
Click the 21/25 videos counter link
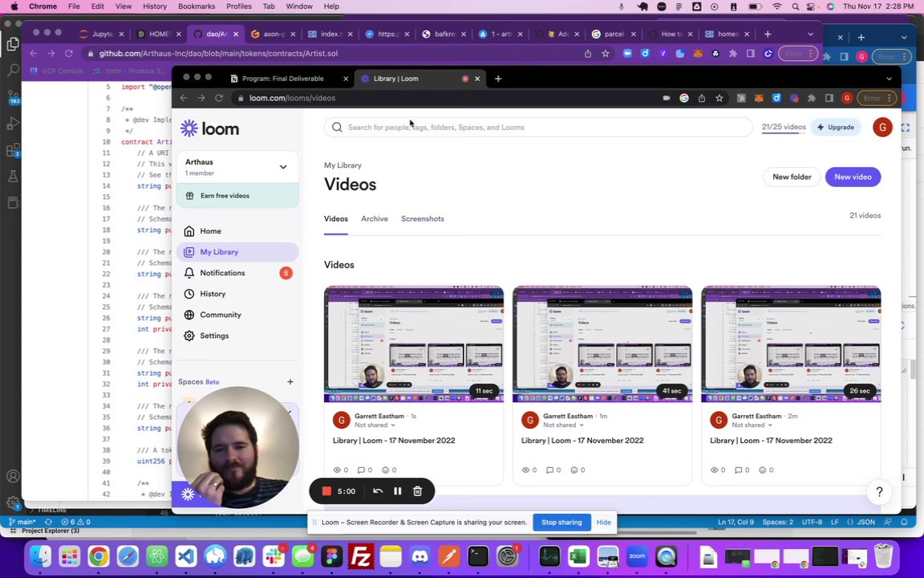tap(783, 127)
